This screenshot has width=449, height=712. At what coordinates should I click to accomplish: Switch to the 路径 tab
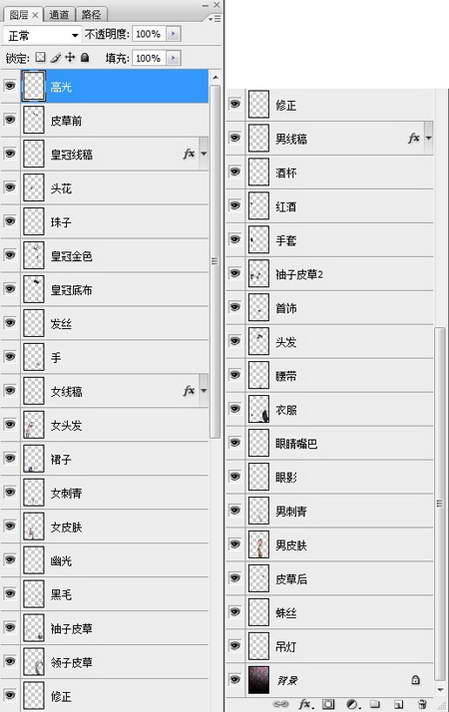click(x=91, y=15)
